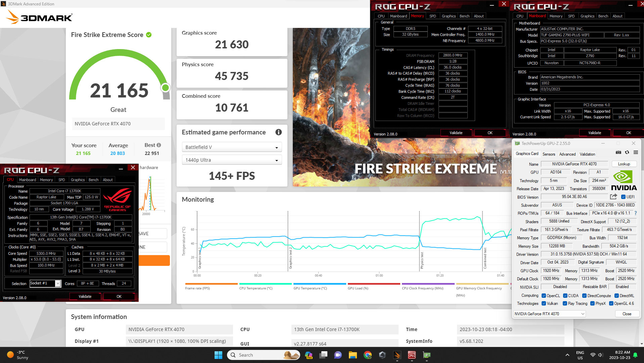Click the Bus Interface question mark in GPU-Z
Viewport: 644px width, 363px height.
point(636,213)
